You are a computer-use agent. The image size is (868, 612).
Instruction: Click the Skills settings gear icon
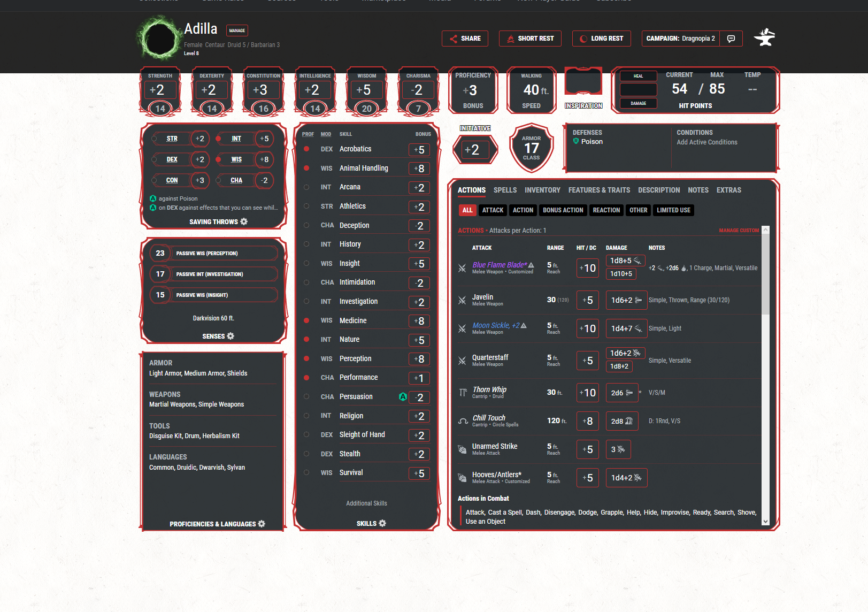click(382, 523)
